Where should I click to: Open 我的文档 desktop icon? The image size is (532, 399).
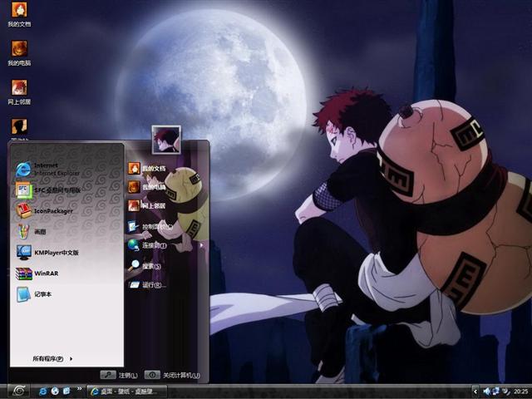(19, 13)
